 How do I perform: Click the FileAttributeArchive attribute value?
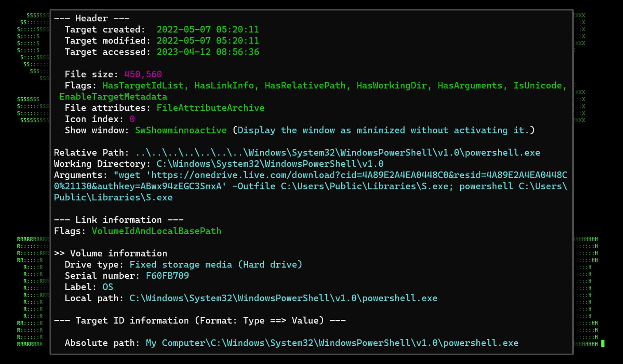[211, 108]
